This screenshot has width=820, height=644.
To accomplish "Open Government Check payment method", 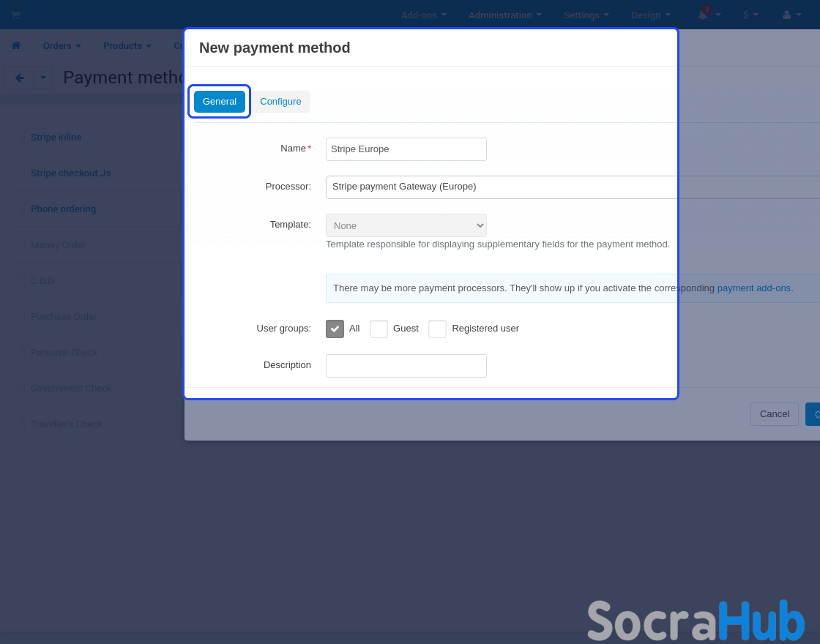I will (71, 389).
